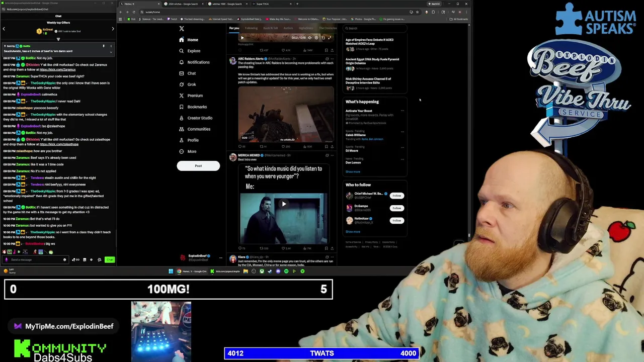The height and width of the screenshot is (362, 644).
Task: Switch to the Following timeline tab
Action: [x=251, y=28]
